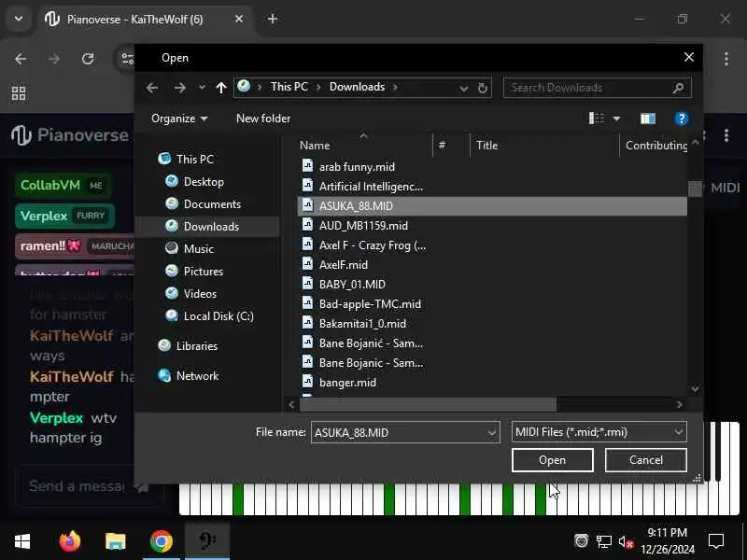The height and width of the screenshot is (560, 747).
Task: Select the banger.mid file
Action: pyautogui.click(x=347, y=383)
